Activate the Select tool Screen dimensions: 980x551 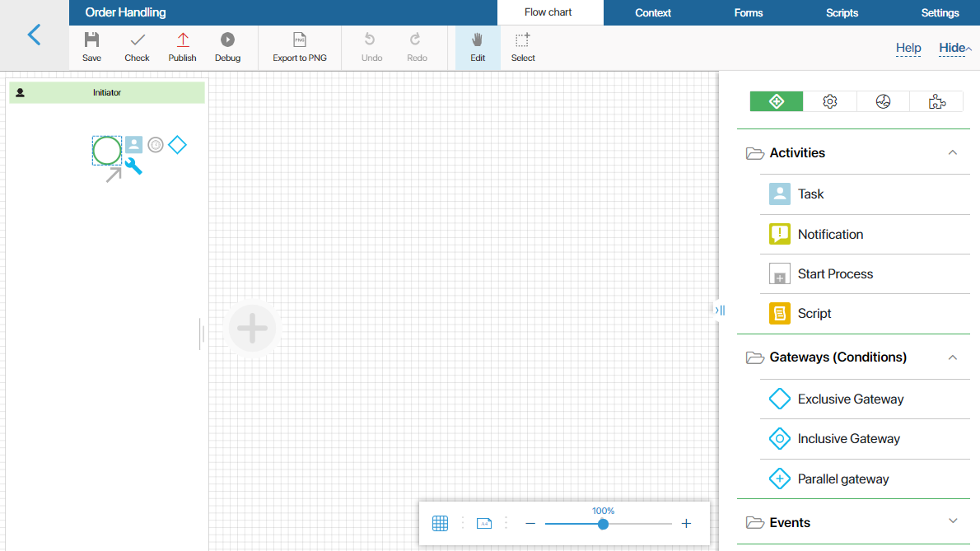(x=522, y=47)
